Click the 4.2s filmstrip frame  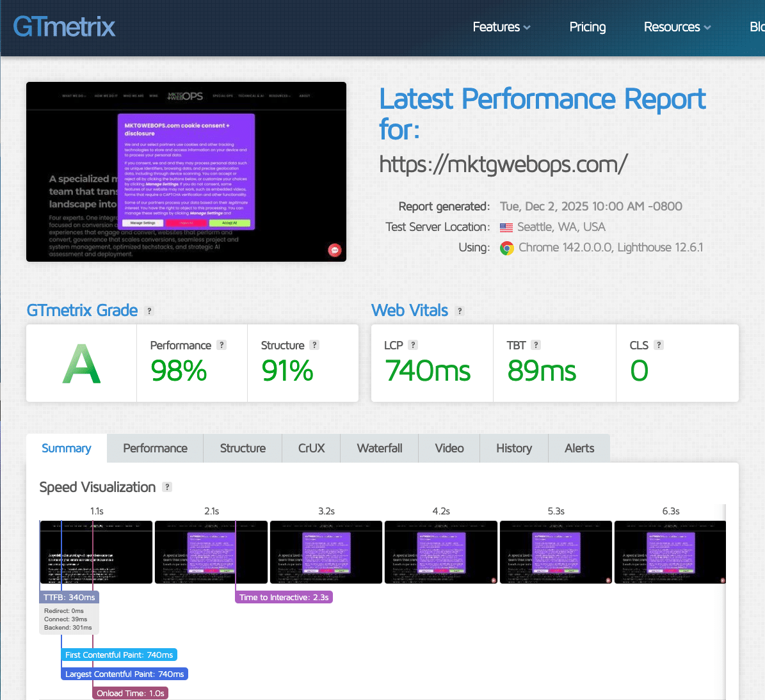[441, 552]
